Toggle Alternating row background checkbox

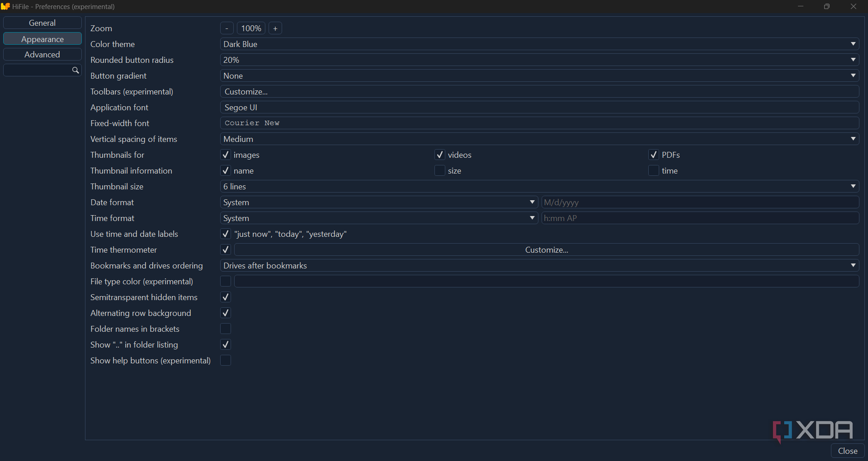226,313
